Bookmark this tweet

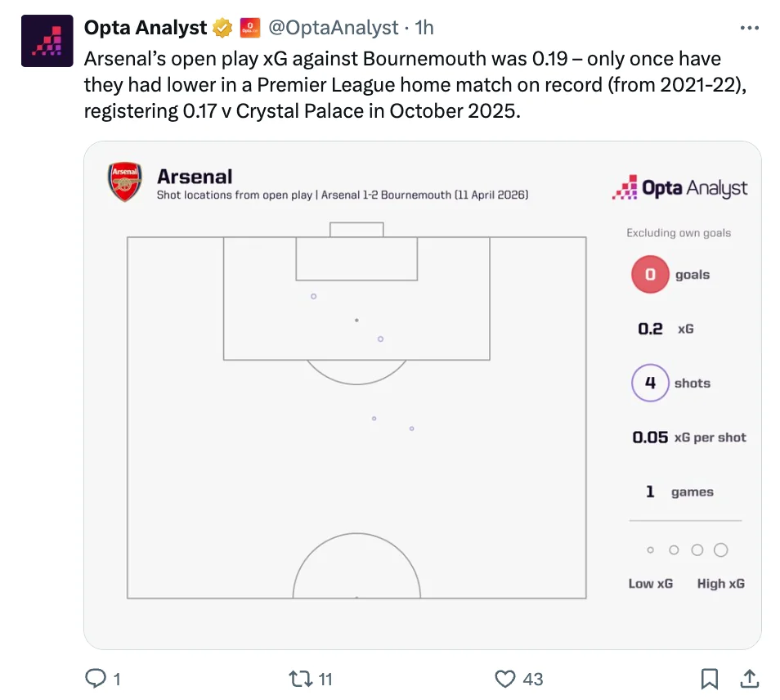coord(710,679)
